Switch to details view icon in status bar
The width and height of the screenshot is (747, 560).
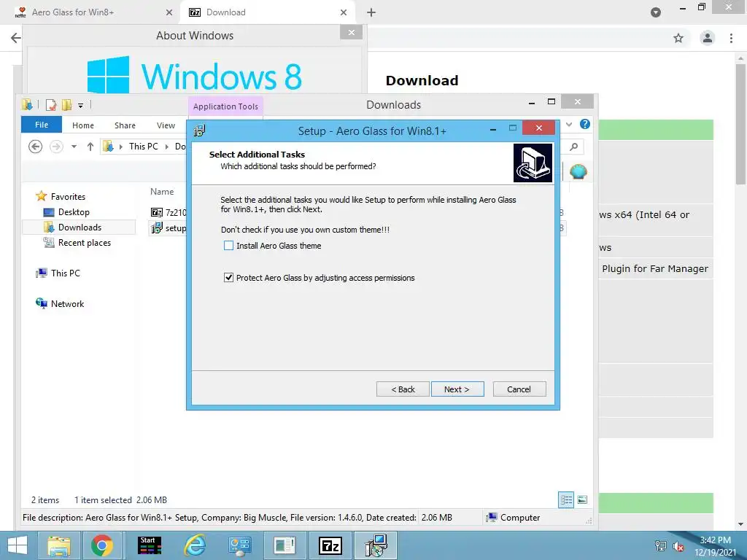pos(566,499)
